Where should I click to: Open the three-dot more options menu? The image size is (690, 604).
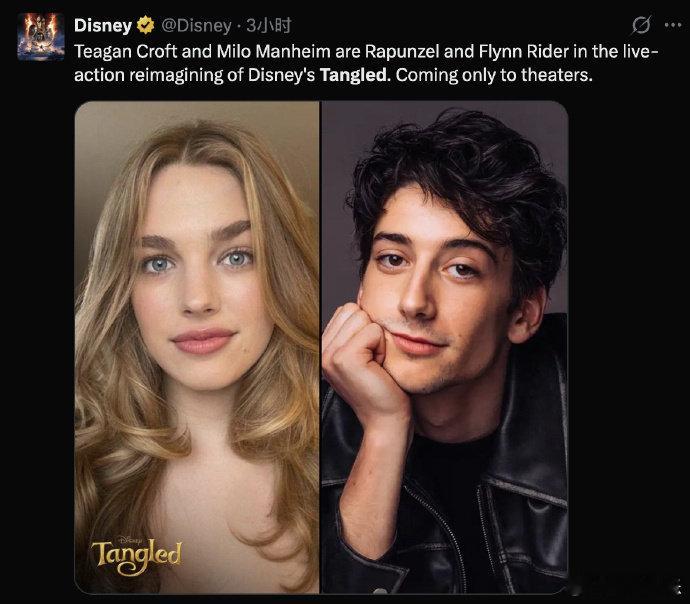tap(669, 25)
